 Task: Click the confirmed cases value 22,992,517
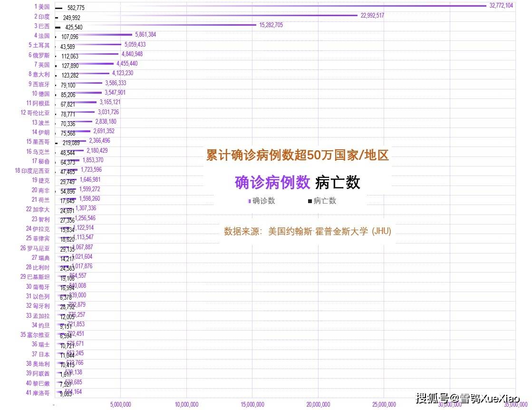pos(372,15)
